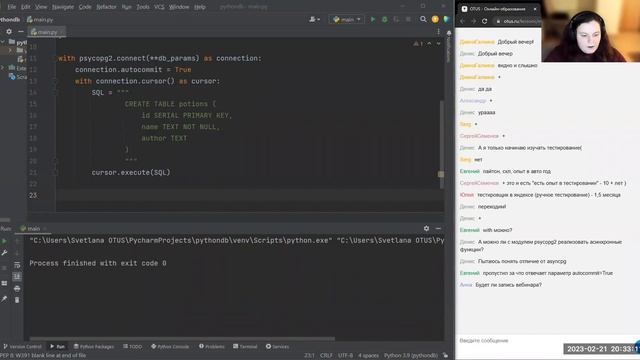Print console output icon
Image resolution: width=640 pixels, height=360 pixels.
click(17, 289)
